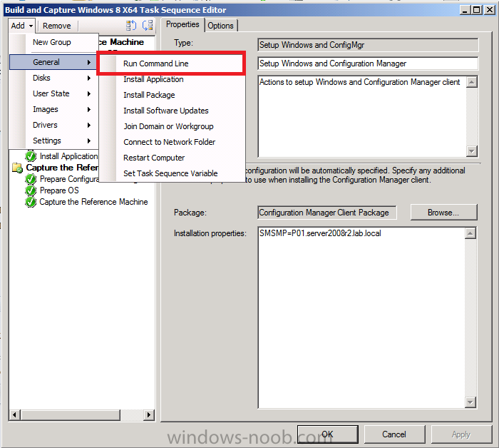
Task: Expand the Disks submenu
Action: [x=53, y=78]
